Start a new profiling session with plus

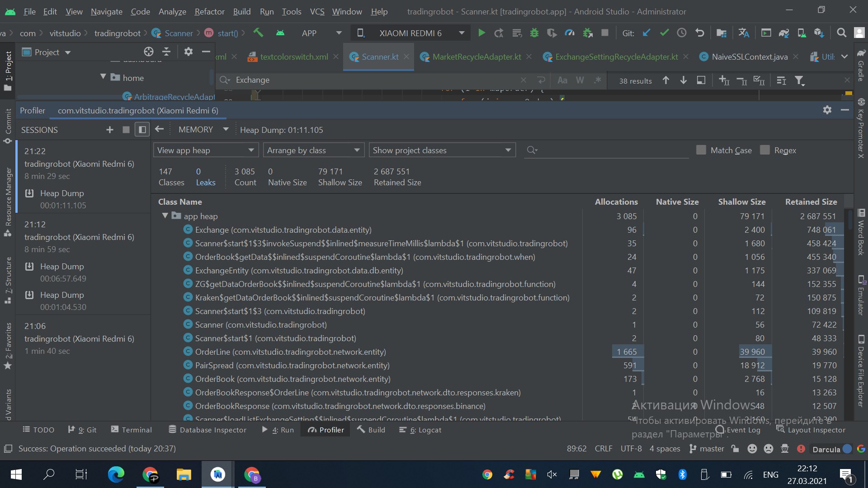[110, 130]
